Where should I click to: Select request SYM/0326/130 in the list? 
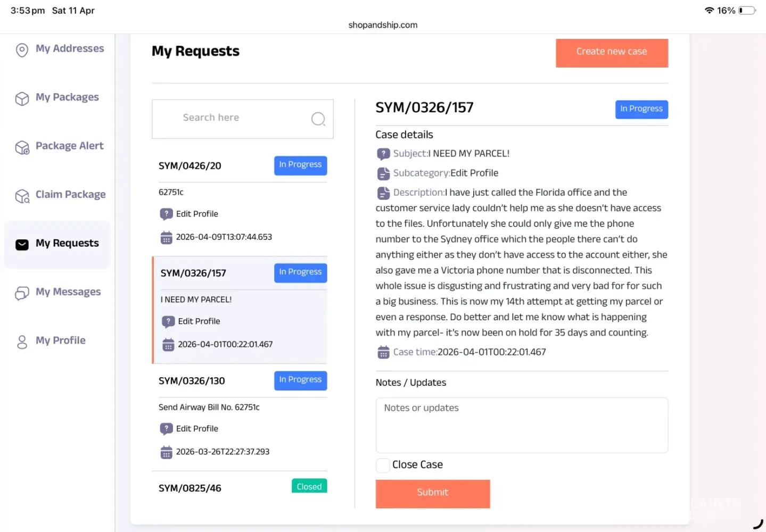192,381
